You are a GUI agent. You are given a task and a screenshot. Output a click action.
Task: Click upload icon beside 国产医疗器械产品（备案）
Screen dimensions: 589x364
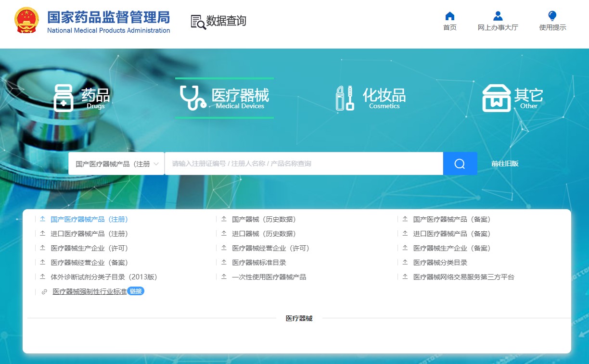coord(405,219)
